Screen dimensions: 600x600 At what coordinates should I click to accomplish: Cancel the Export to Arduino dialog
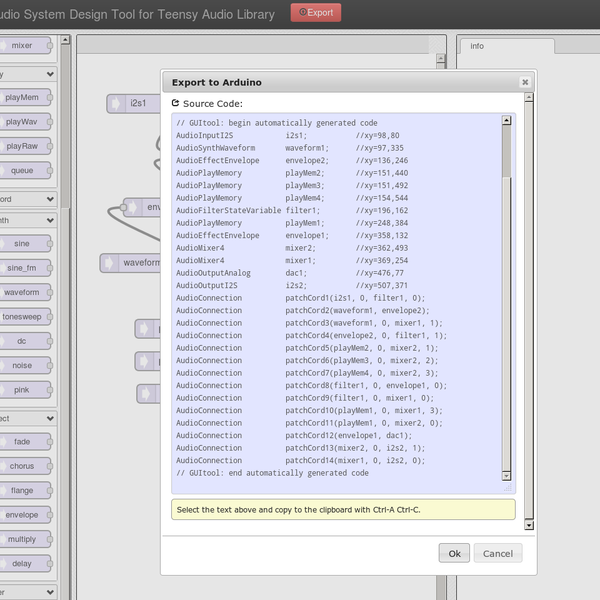click(497, 553)
